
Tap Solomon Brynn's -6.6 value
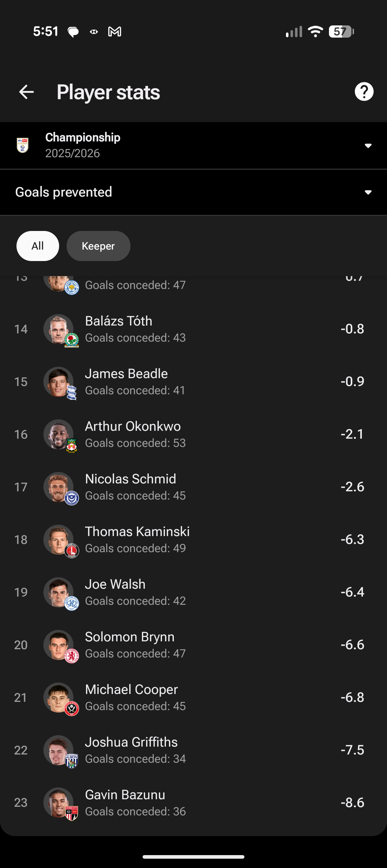coord(352,645)
